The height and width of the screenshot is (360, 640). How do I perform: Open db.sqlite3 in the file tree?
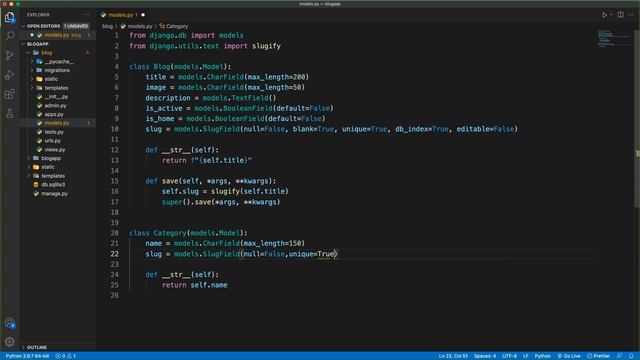53,184
